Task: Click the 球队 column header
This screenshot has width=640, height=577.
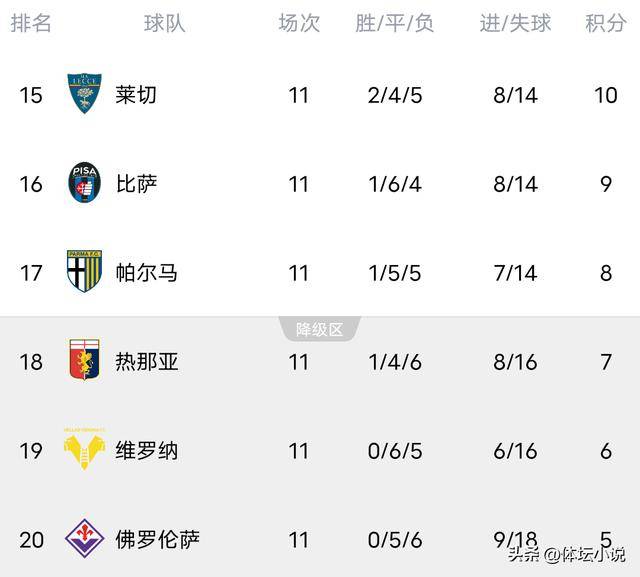Action: point(164,23)
